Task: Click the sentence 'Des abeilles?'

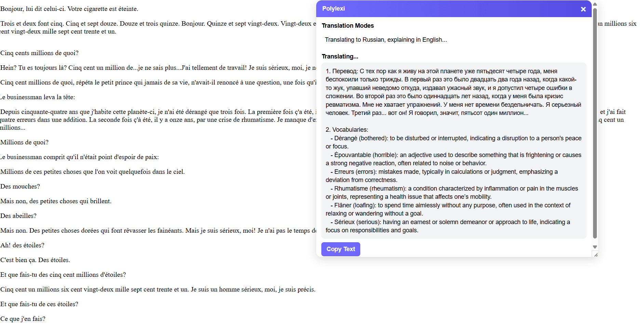Action: 19,216
